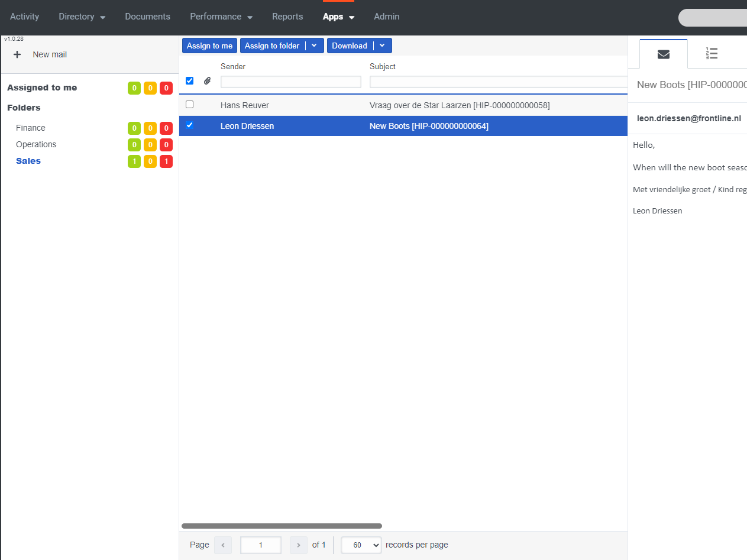The image size is (747, 560).
Task: Click the paperclip attachment column icon
Action: (x=207, y=81)
